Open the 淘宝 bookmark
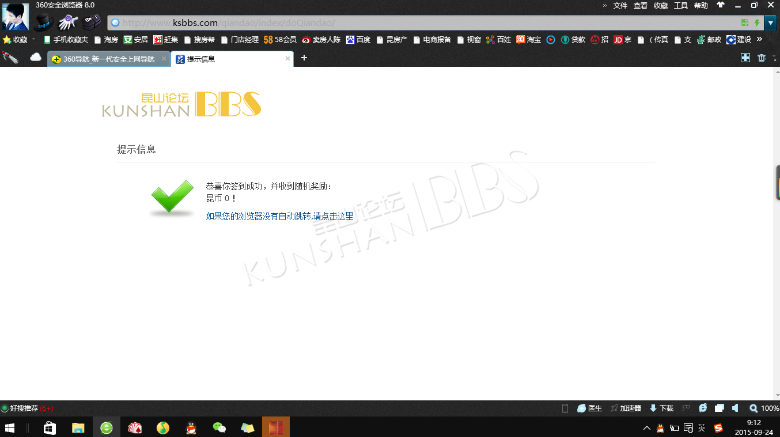This screenshot has height=437, width=780. coord(528,40)
